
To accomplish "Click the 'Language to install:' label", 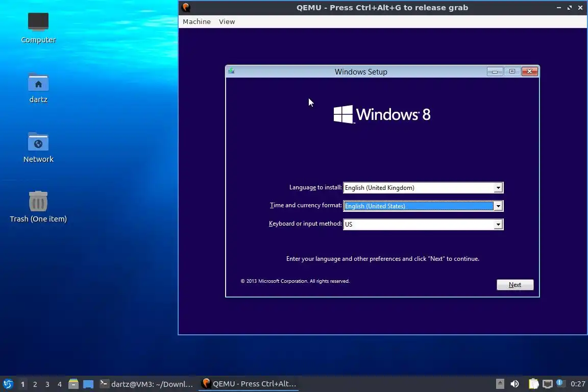I will [x=315, y=187].
